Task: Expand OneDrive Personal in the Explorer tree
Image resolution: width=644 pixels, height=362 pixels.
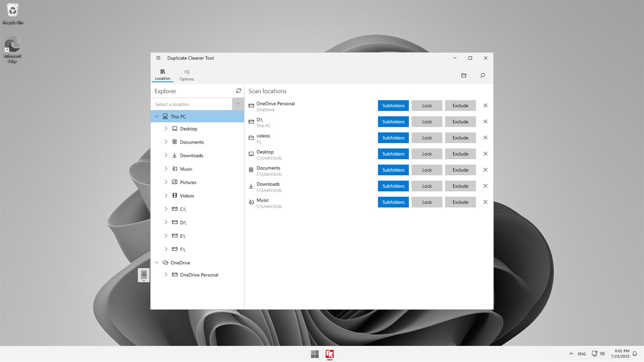Action: pos(166,275)
